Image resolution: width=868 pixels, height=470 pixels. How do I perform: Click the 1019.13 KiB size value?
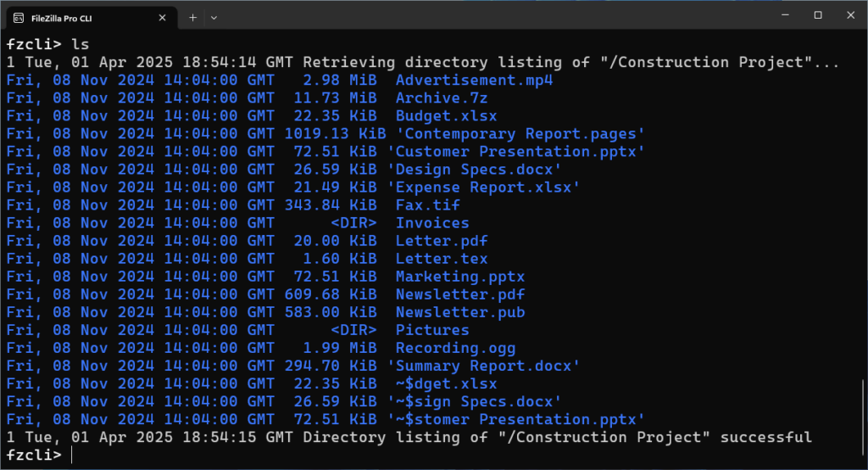[335, 134]
